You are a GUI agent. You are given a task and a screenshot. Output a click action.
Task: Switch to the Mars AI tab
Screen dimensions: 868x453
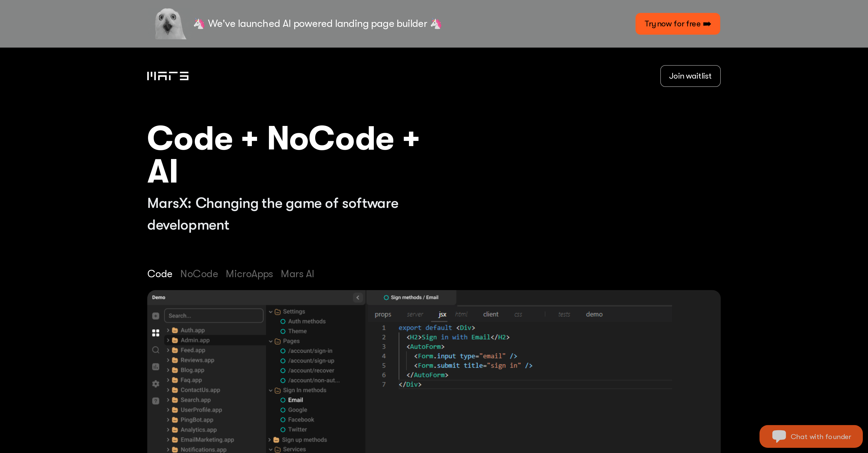pos(297,274)
